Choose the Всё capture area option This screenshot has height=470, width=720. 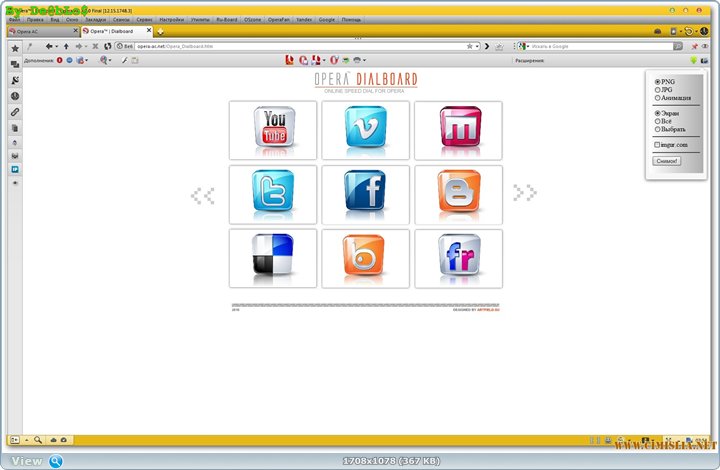(x=657, y=121)
